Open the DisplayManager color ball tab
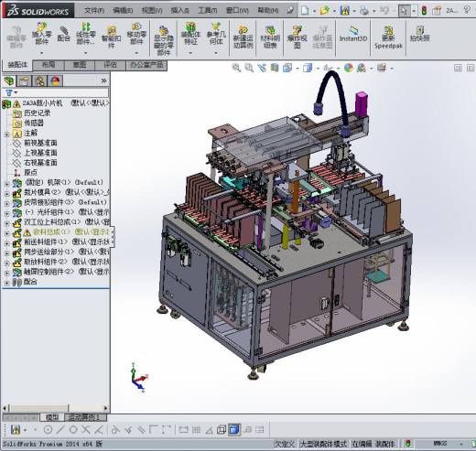 (x=55, y=81)
